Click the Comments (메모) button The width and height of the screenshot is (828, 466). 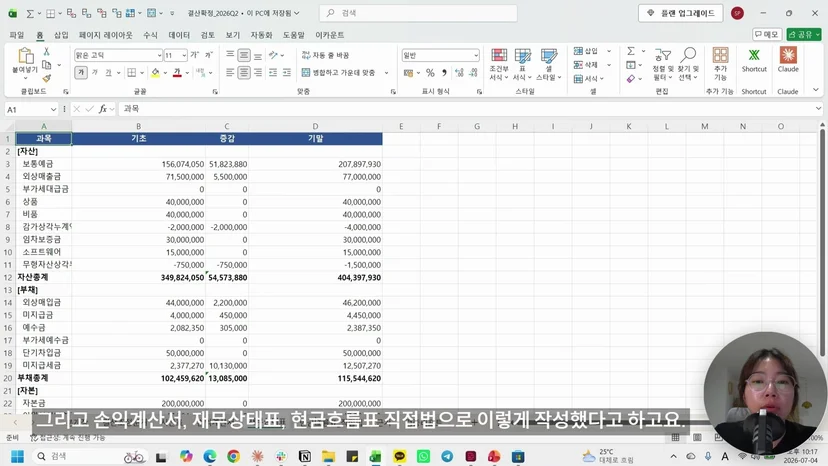coord(767,34)
